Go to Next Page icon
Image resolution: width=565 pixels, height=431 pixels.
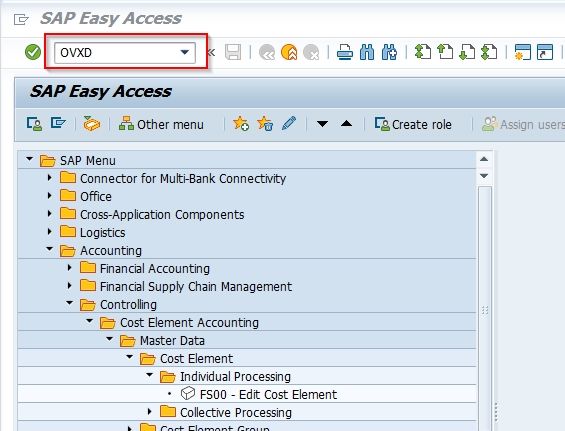click(467, 52)
